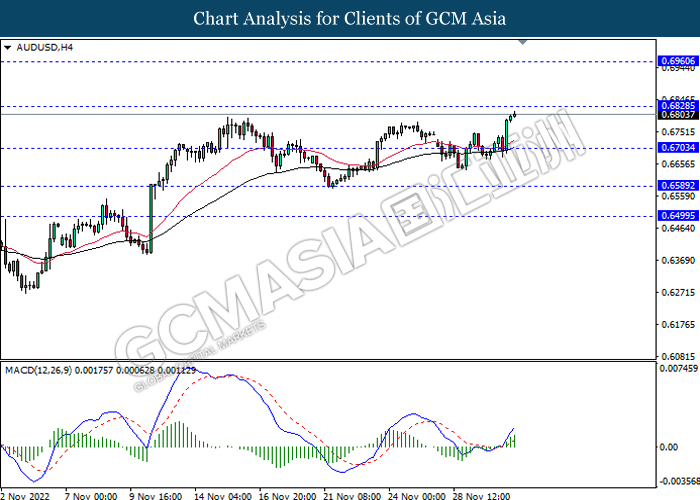Click the Chart Analysis for Clients title
Viewport: 700px width, 500px height.
pyautogui.click(x=350, y=18)
